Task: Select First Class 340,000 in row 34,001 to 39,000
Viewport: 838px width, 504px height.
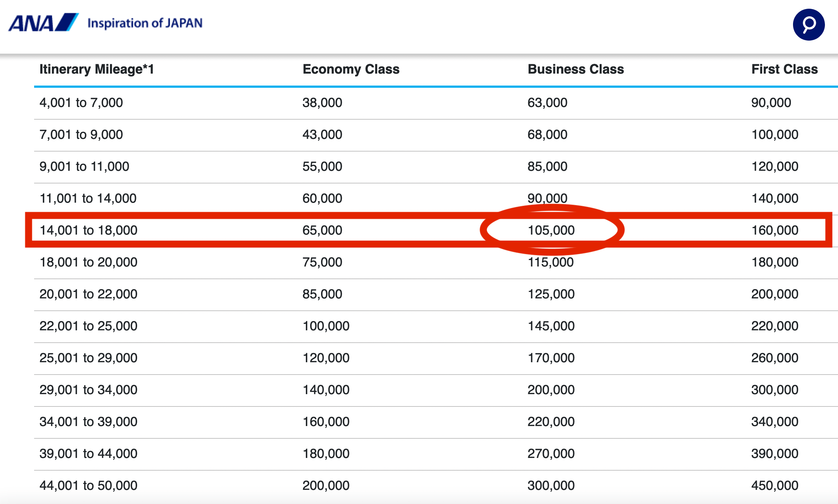Action: [775, 422]
